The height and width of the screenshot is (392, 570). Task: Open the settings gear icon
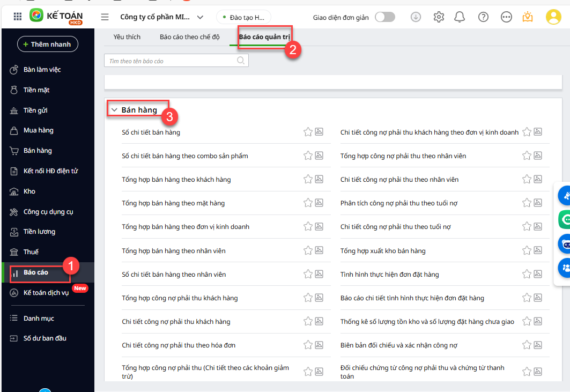click(439, 17)
